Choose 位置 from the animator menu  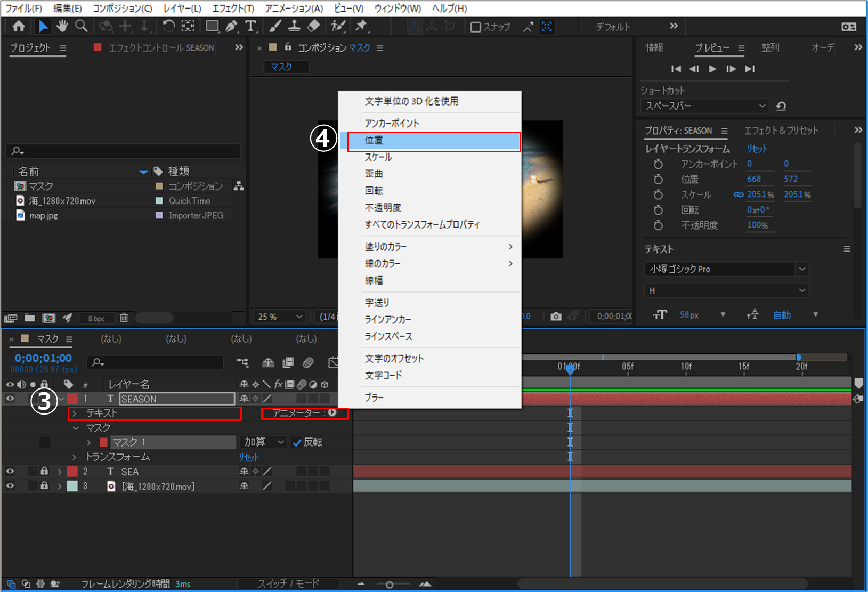(x=434, y=141)
